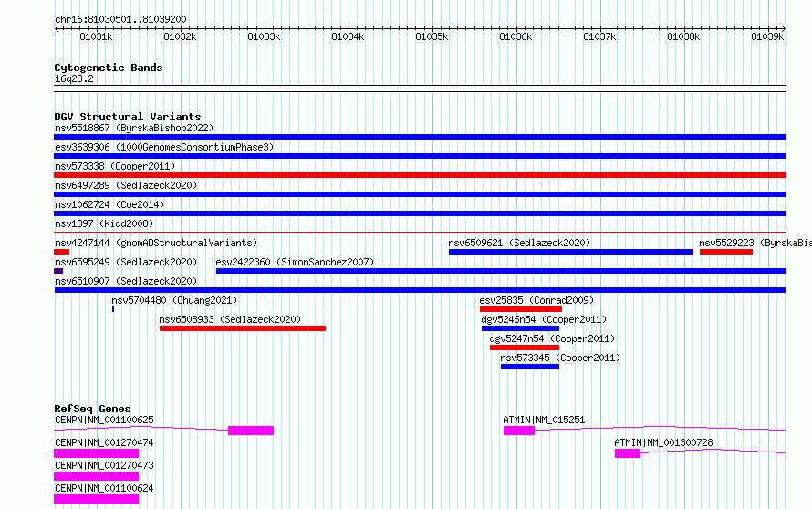Click the 81032k ruler tick label
Screen dimensions: 812x509
180,36
